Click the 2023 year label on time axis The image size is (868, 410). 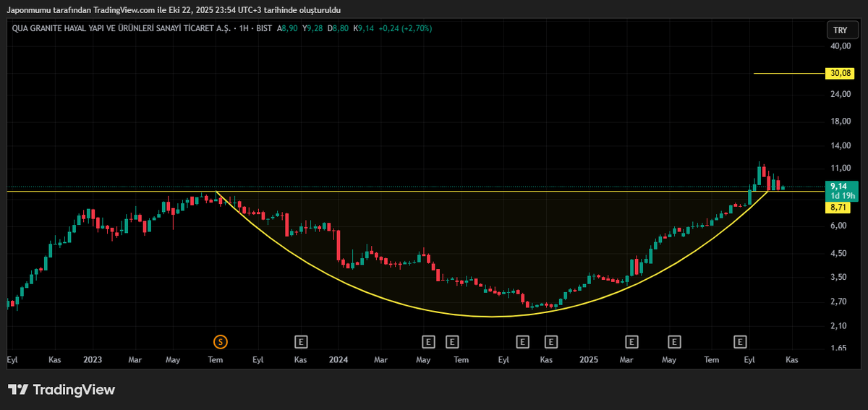coord(93,359)
